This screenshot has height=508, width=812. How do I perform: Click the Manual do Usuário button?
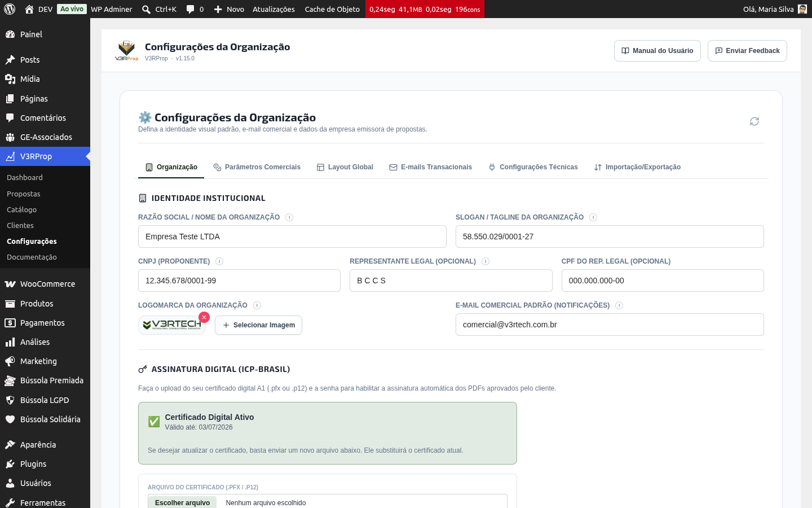(x=657, y=51)
